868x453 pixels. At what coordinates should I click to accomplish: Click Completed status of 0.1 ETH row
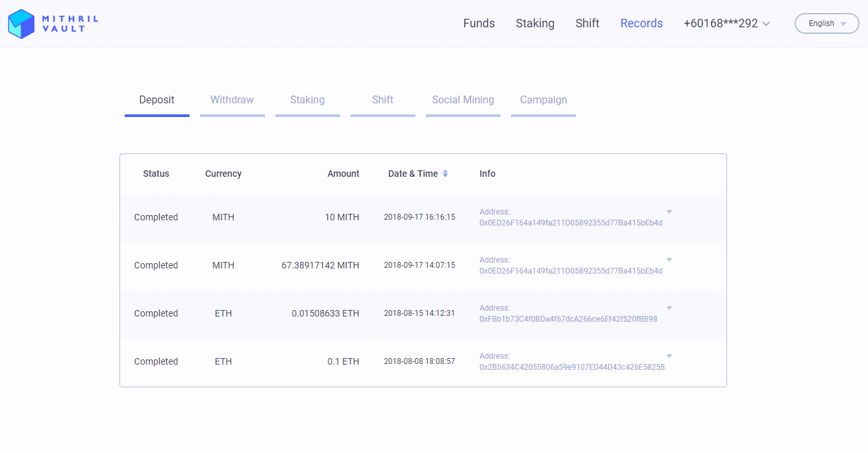156,361
